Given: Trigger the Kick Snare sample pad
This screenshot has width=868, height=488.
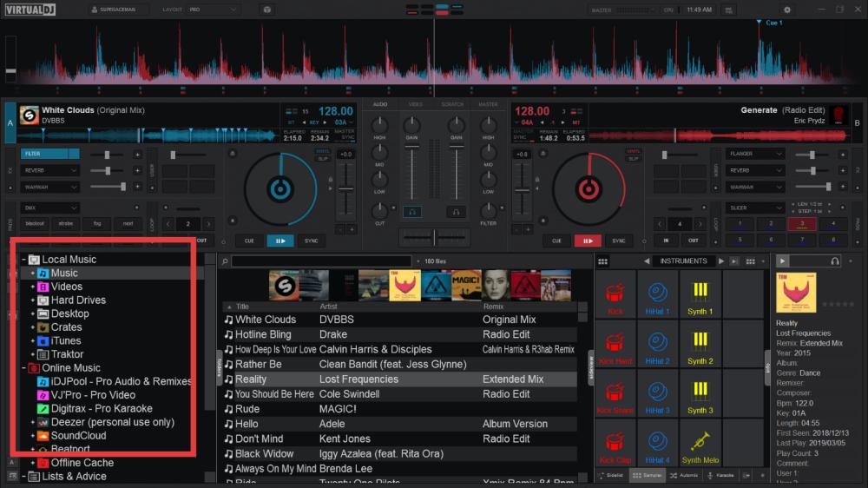Looking at the screenshot, I should tap(615, 394).
